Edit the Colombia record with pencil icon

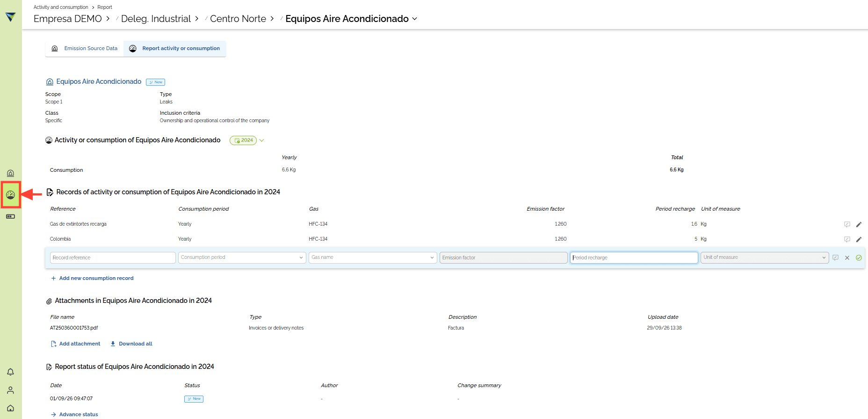(859, 239)
